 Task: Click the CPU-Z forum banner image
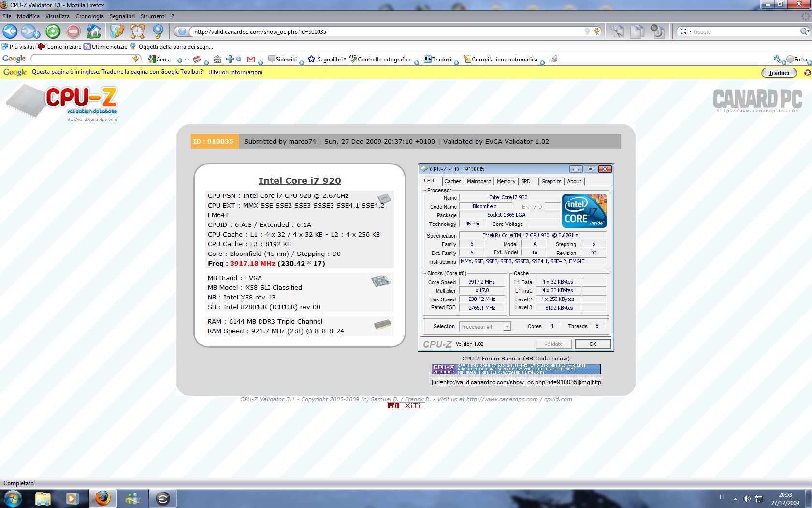click(516, 369)
